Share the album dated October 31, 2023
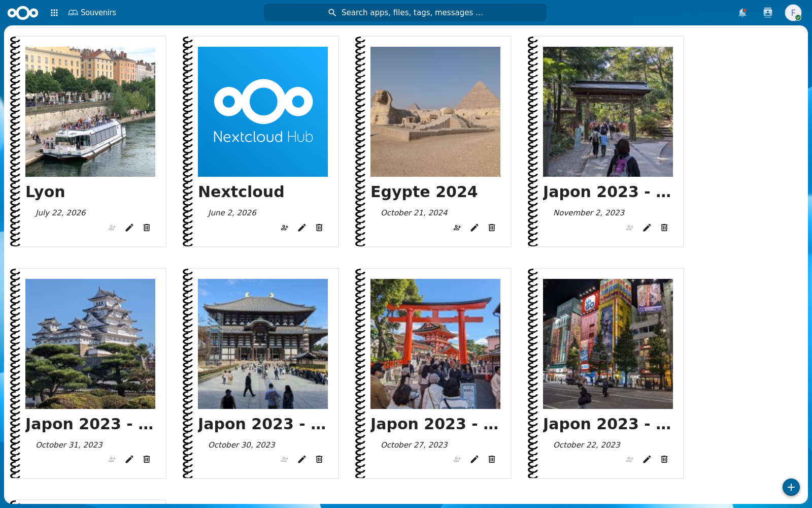Viewport: 812px width, 508px height. (112, 459)
